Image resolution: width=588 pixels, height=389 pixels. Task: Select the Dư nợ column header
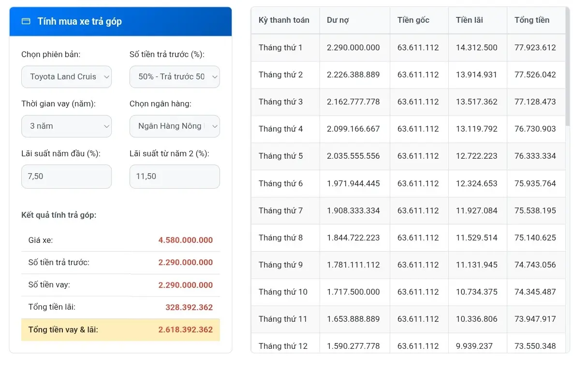(x=338, y=20)
